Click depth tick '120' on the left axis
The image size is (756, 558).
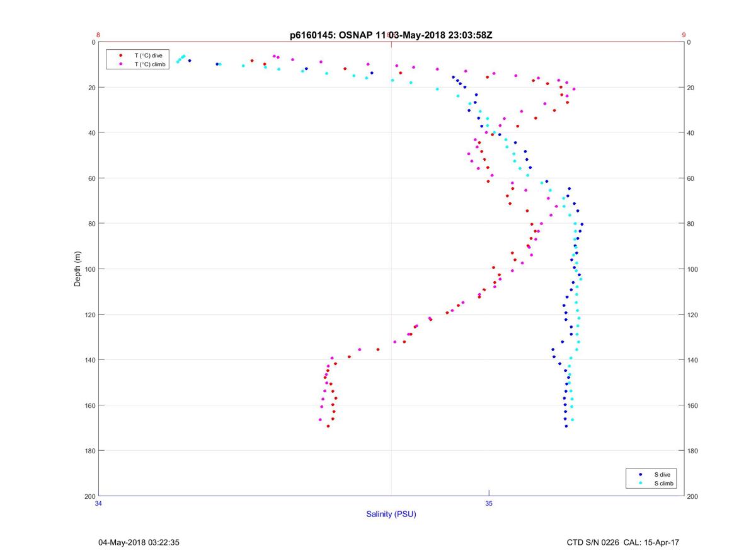(89, 315)
